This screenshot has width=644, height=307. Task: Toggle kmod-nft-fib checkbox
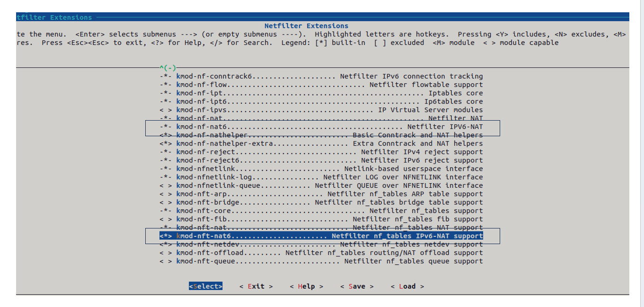coord(166,219)
